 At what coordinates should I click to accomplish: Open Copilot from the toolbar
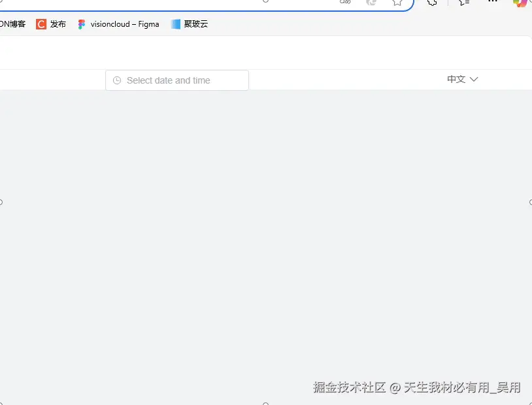point(520,3)
